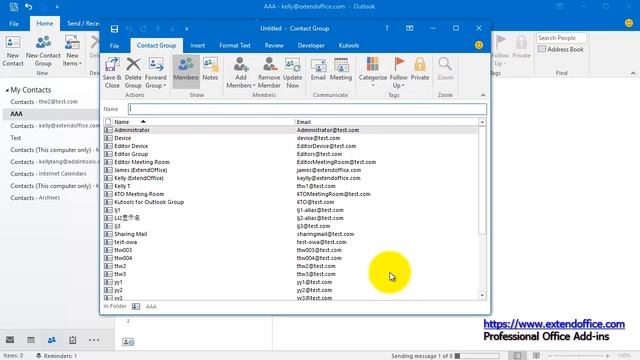Collapse the Contact Group ribbon
Image resolution: width=640 pixels, height=360 pixels.
(x=483, y=95)
